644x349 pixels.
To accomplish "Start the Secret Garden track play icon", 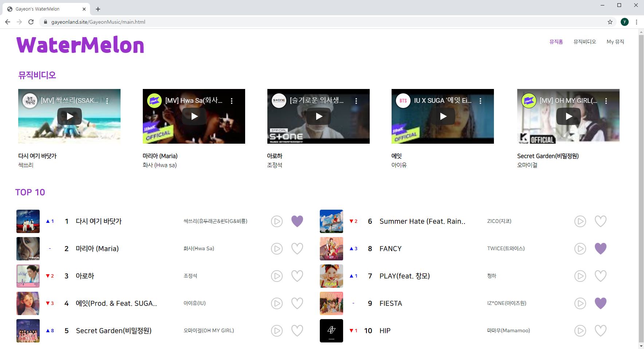I will coord(276,331).
